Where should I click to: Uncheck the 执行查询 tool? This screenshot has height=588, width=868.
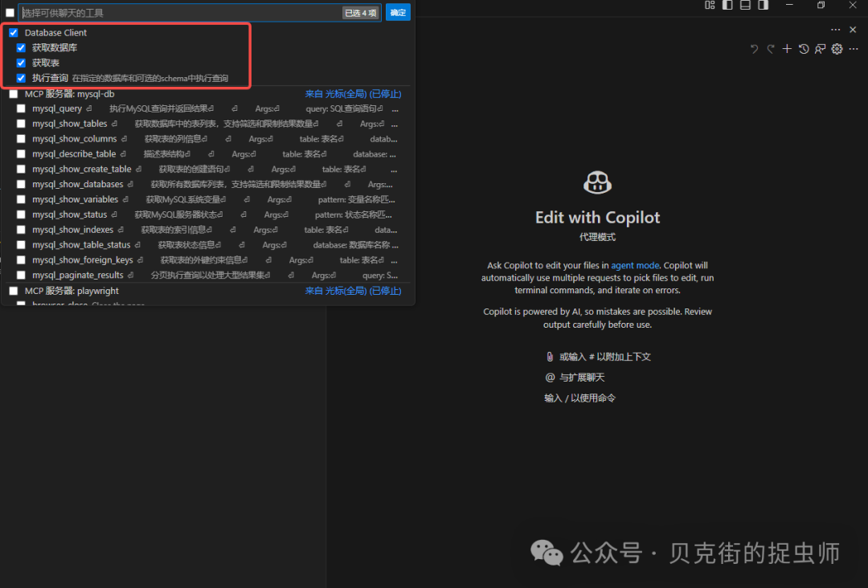pyautogui.click(x=21, y=78)
